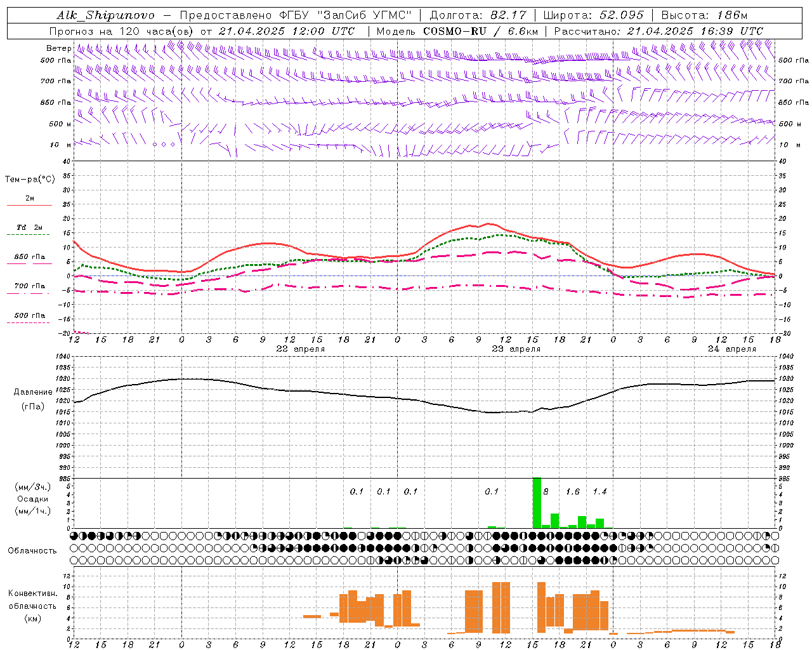Click the '(мм/1ч.)' precipitation unit label
The height and width of the screenshot is (650, 812).
32,511
